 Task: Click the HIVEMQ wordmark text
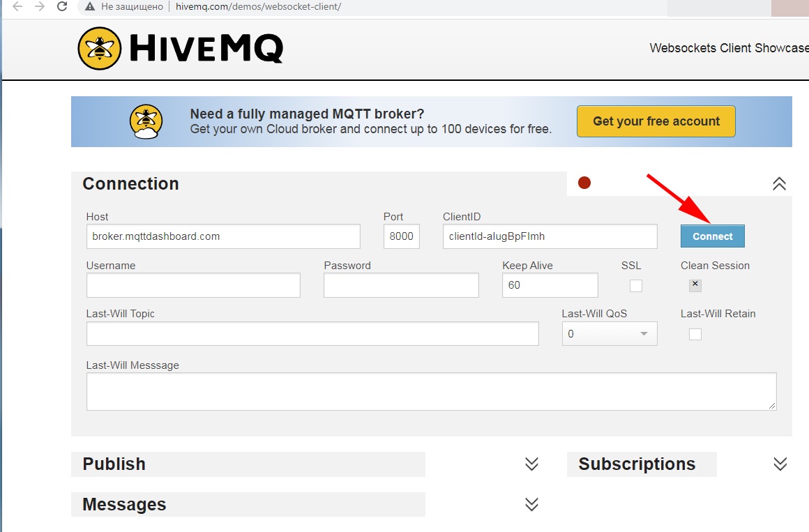click(x=206, y=49)
